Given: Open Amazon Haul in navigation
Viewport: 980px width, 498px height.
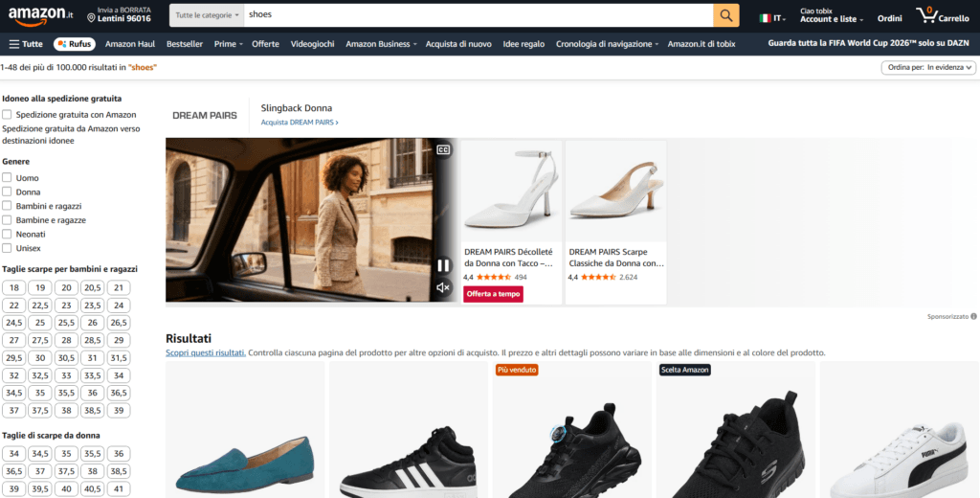Looking at the screenshot, I should click(130, 44).
